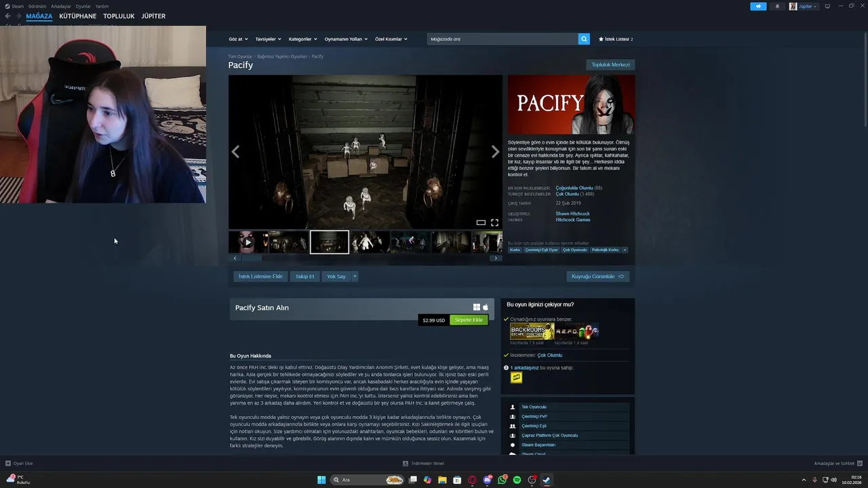868x488 pixels.
Task: Open the R.E.P.O. game capsule
Action: point(576,331)
